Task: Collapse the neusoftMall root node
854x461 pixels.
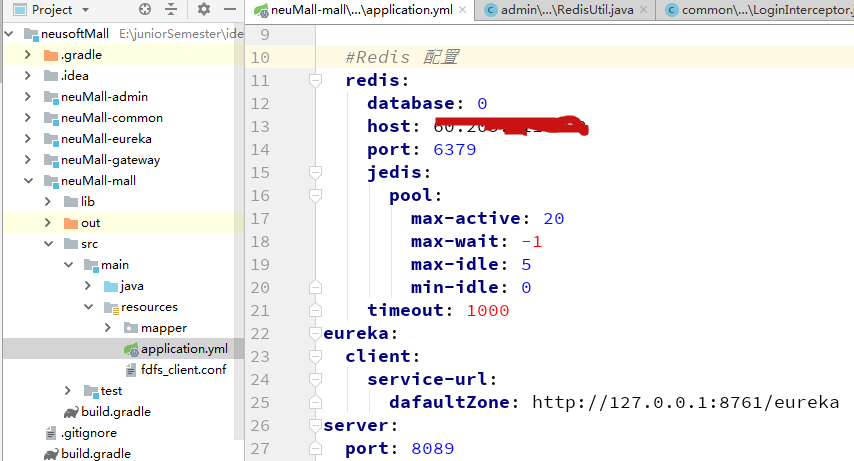Action: 9,34
